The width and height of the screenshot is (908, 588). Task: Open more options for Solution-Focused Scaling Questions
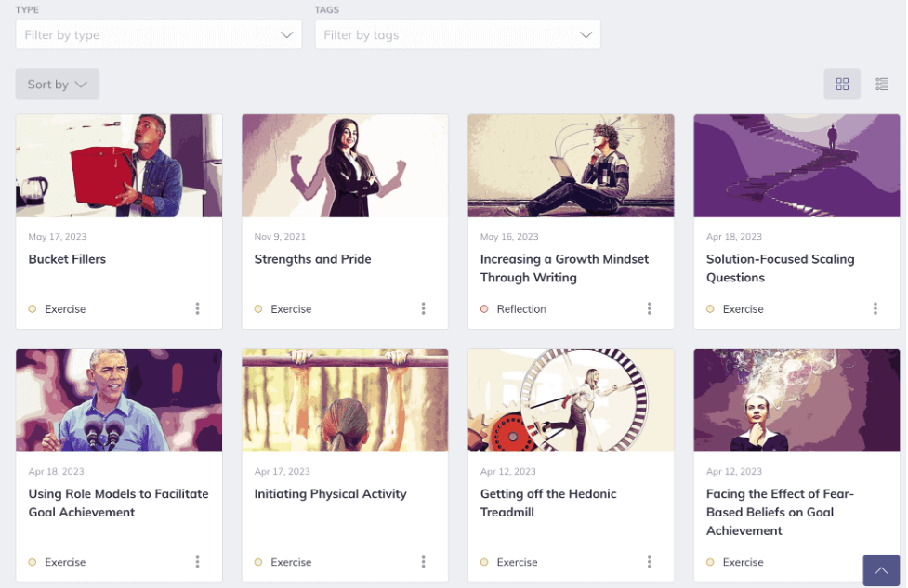875,308
